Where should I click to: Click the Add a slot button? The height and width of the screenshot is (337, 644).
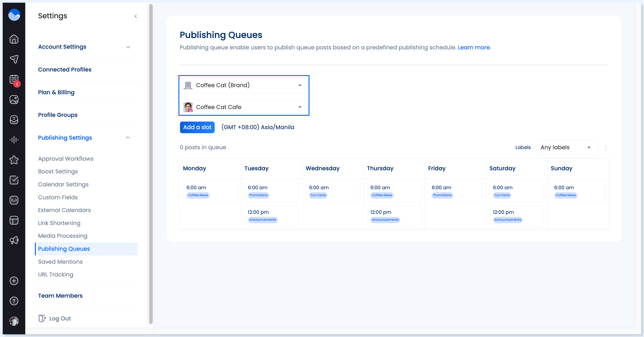[197, 127]
